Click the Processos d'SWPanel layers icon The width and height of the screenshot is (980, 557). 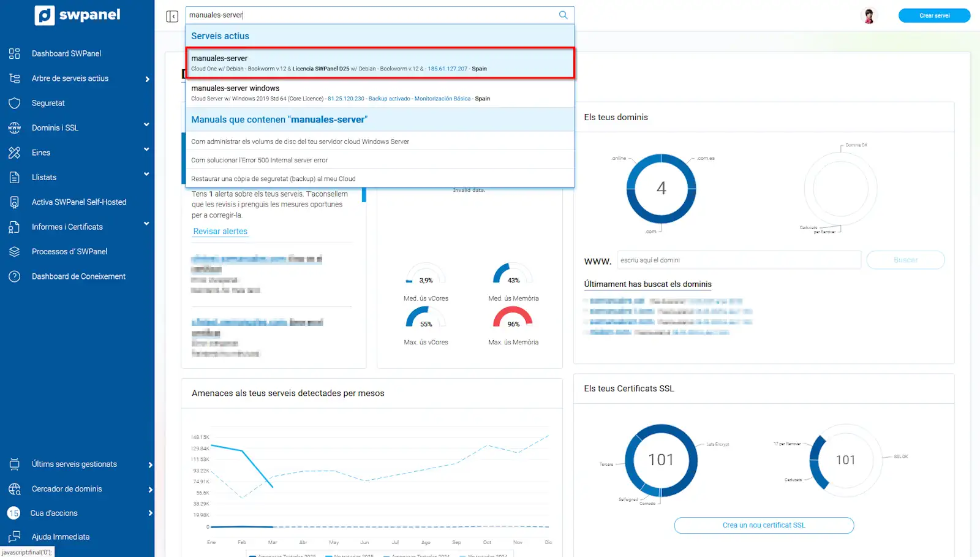[15, 252]
